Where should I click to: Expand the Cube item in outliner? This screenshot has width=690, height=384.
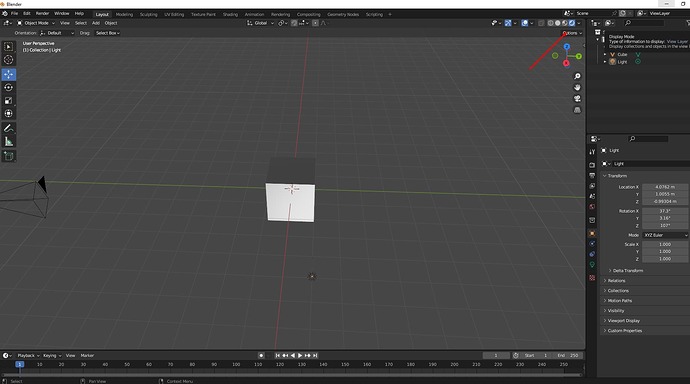coord(605,55)
